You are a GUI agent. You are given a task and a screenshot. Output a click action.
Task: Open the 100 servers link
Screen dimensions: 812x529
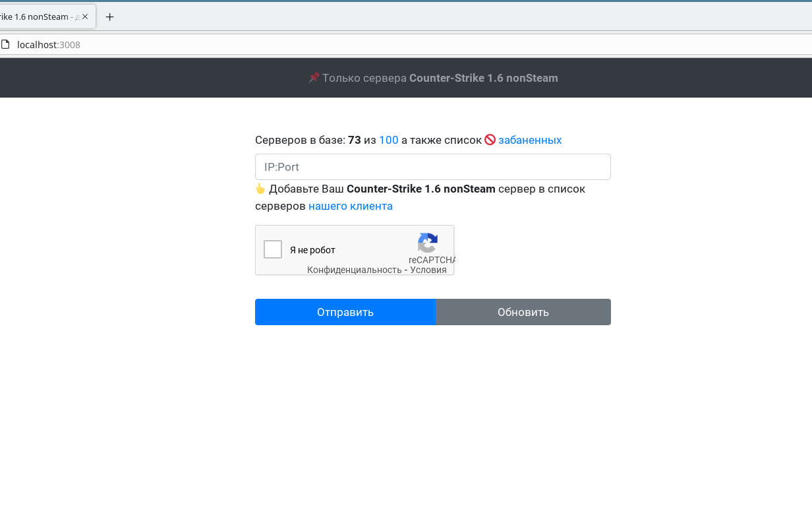[x=389, y=140]
